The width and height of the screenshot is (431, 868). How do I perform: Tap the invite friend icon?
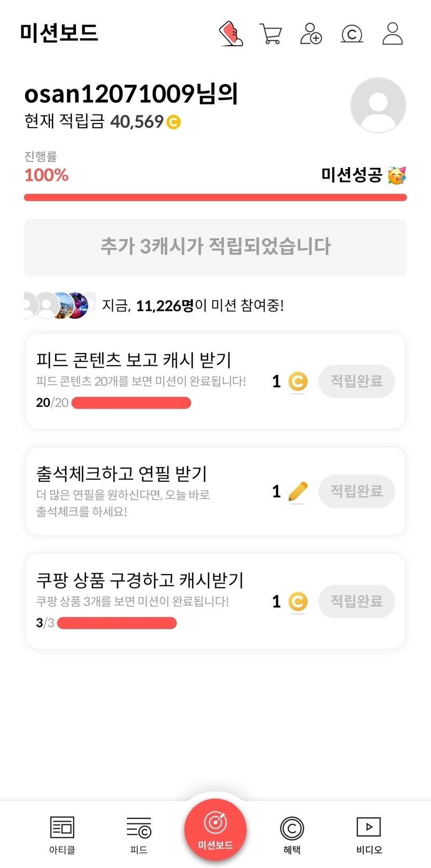(311, 34)
